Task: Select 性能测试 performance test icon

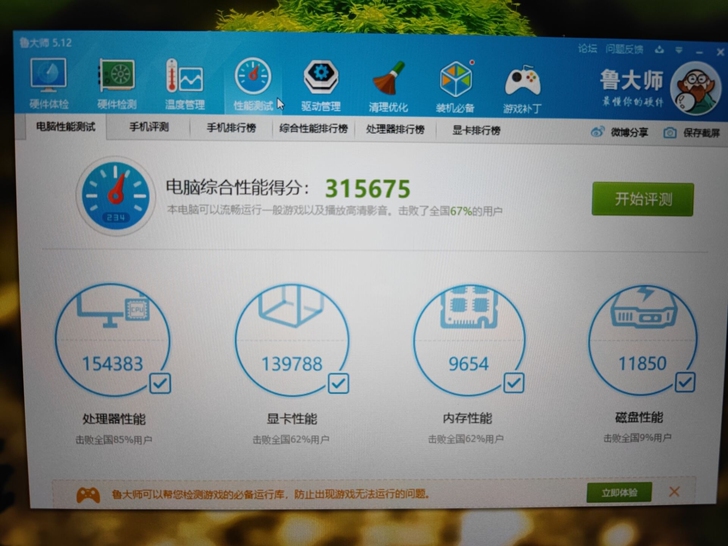Action: click(253, 76)
